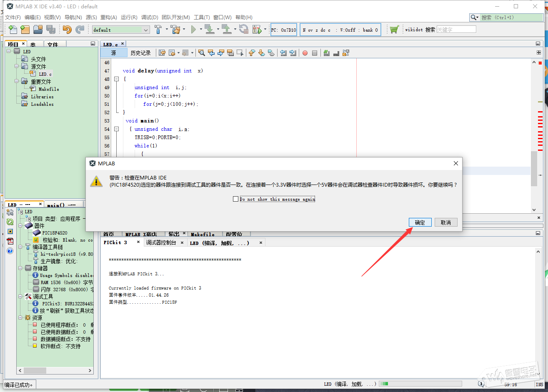This screenshot has height=392, width=548.
Task: Check 'Do not show this message again'
Action: coord(236,199)
